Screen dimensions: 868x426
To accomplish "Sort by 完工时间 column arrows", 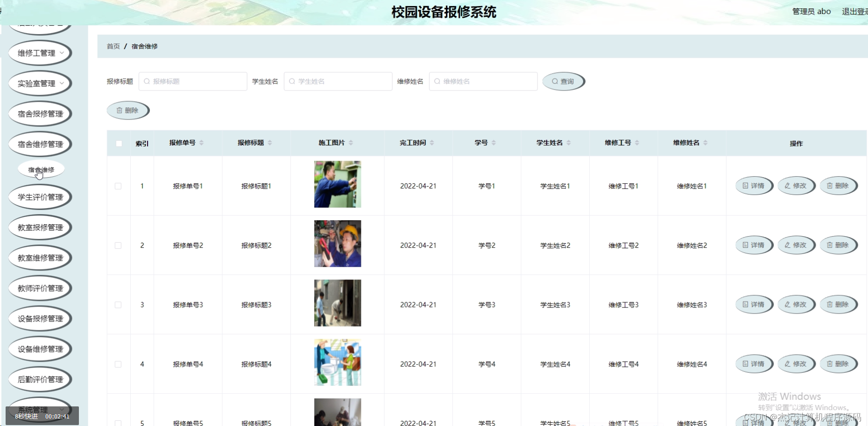I will click(x=432, y=143).
